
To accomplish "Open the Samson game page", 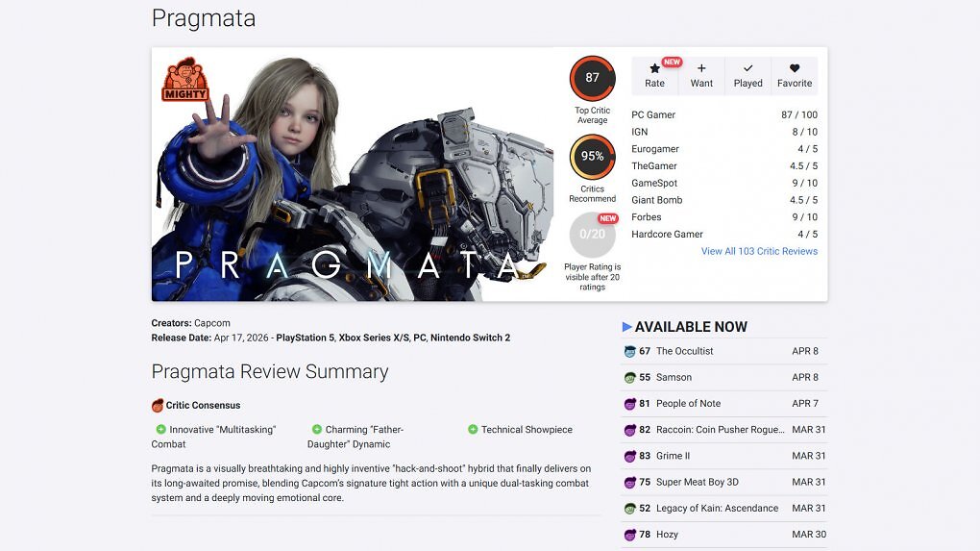I will point(674,378).
